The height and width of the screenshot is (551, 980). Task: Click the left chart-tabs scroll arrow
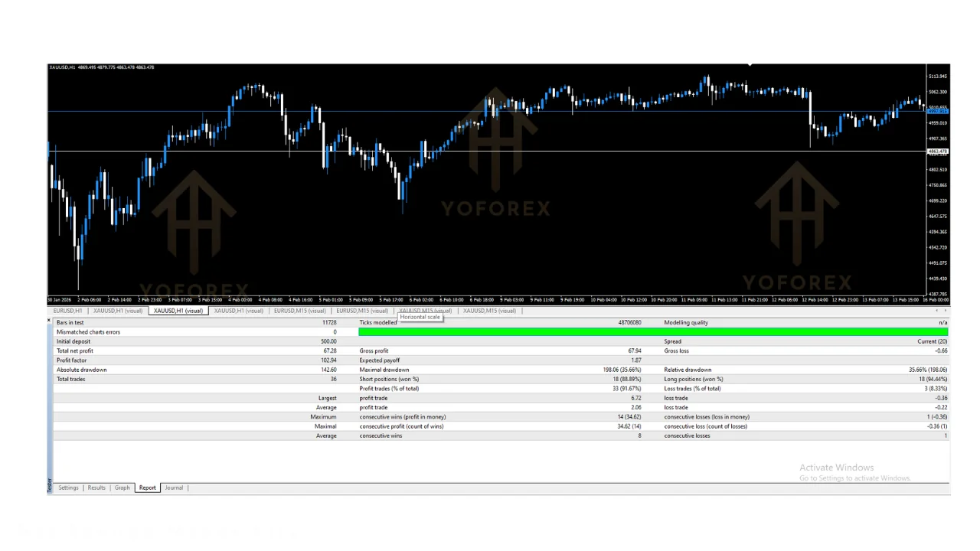click(937, 311)
